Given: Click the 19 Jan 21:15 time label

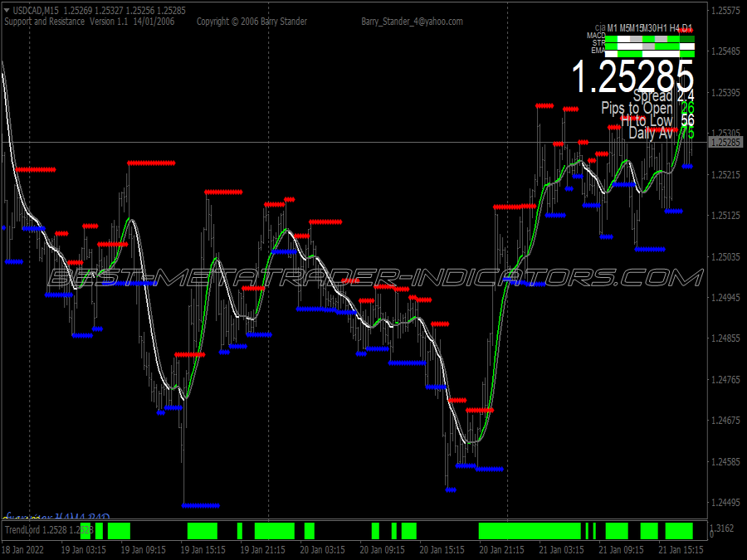Looking at the screenshot, I should 262,550.
